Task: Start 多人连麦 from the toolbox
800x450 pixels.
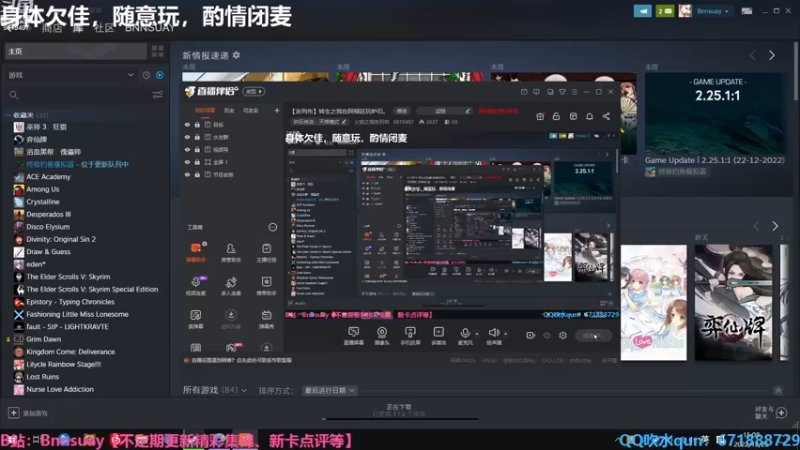Action: [x=231, y=286]
